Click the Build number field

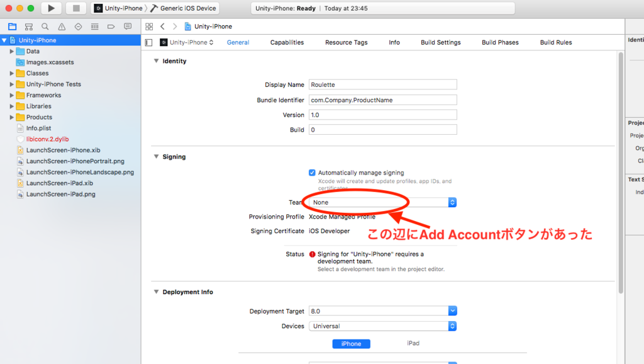[x=383, y=130]
